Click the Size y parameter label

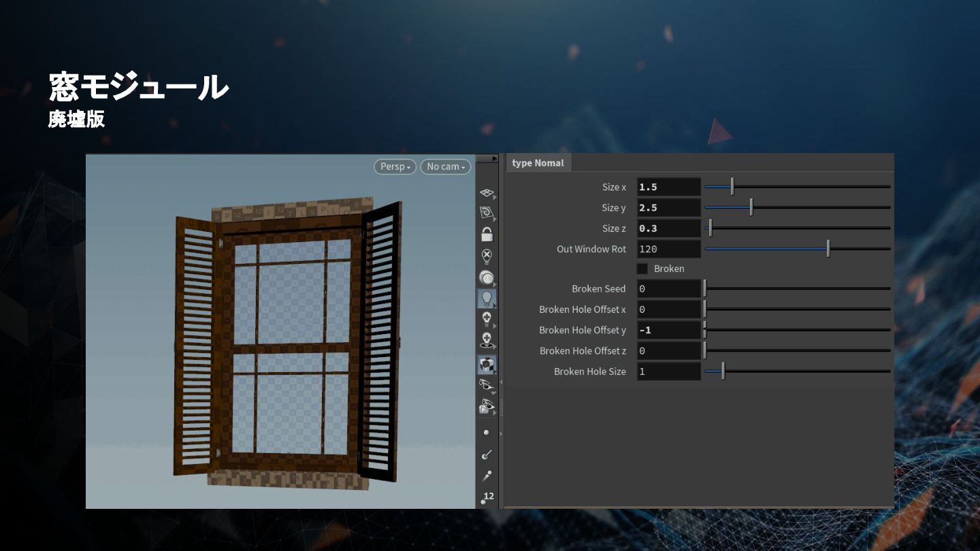[614, 207]
